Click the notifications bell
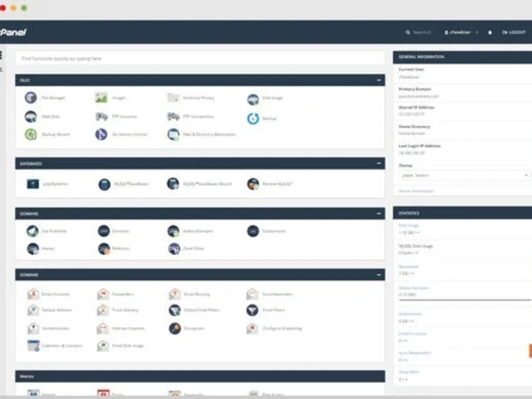 pos(490,32)
